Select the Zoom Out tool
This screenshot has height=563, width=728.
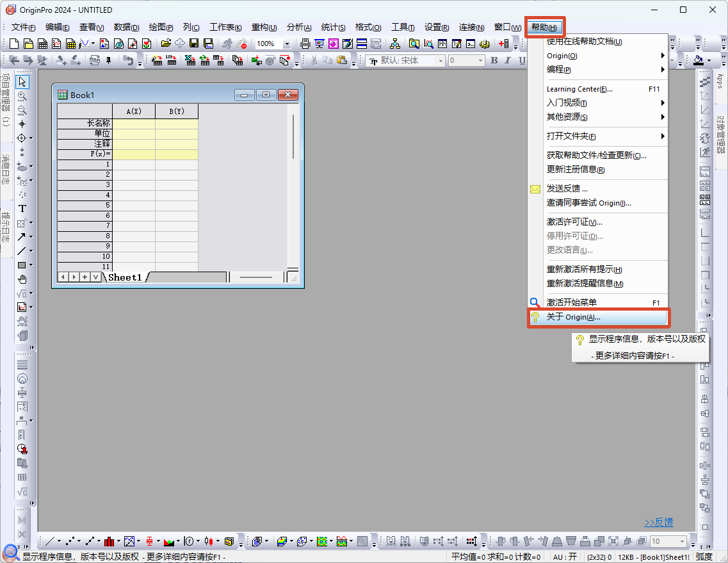(x=22, y=110)
